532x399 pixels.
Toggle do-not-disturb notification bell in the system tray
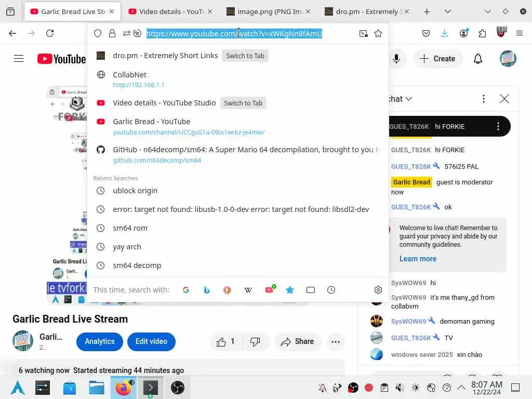(323, 388)
